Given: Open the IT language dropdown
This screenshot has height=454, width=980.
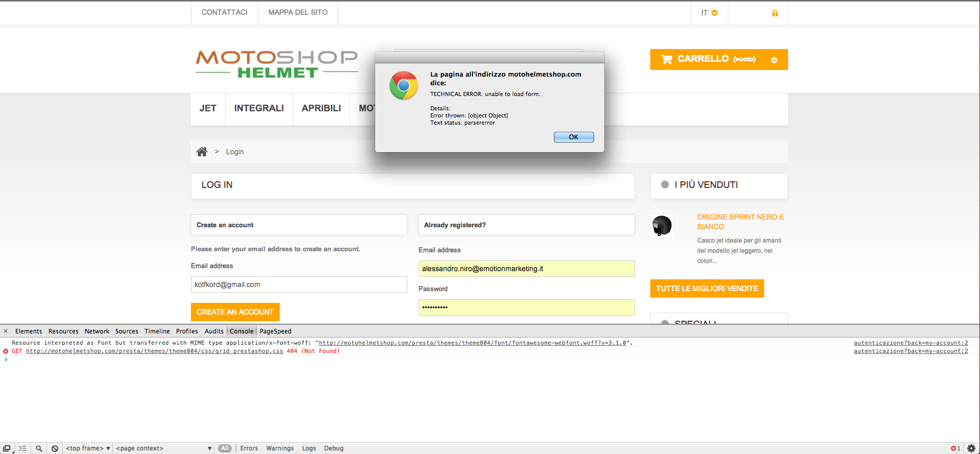Looking at the screenshot, I should click(709, 13).
